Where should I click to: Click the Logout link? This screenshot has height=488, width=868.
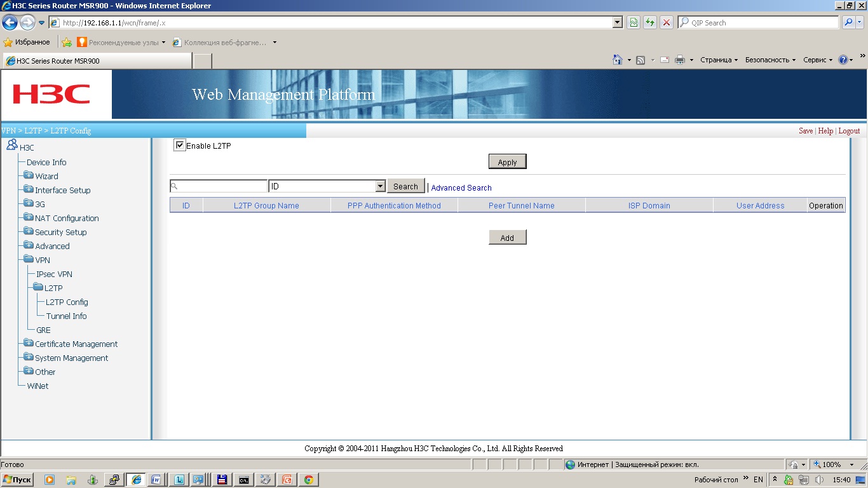849,131
